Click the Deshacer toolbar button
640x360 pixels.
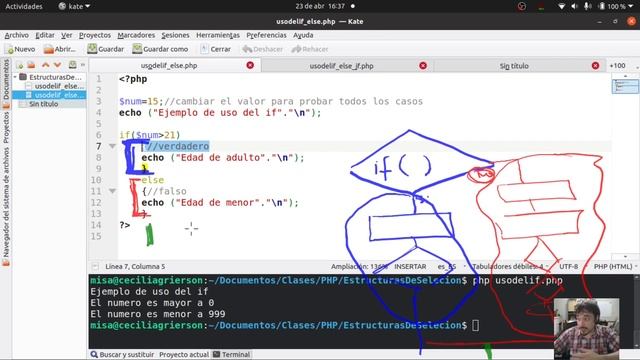point(262,49)
